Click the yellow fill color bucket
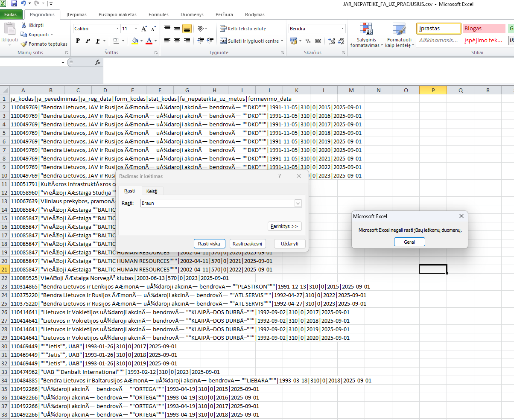The width and height of the screenshot is (514, 420). coord(135,41)
